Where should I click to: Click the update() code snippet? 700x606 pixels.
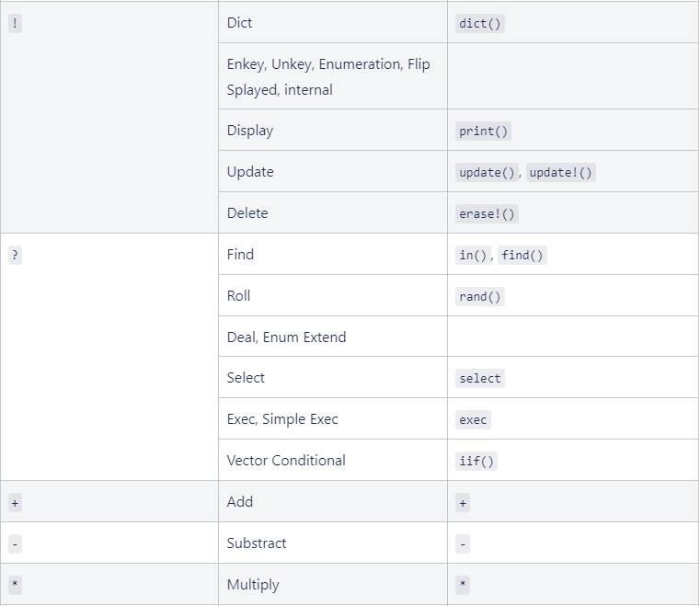[x=488, y=173]
